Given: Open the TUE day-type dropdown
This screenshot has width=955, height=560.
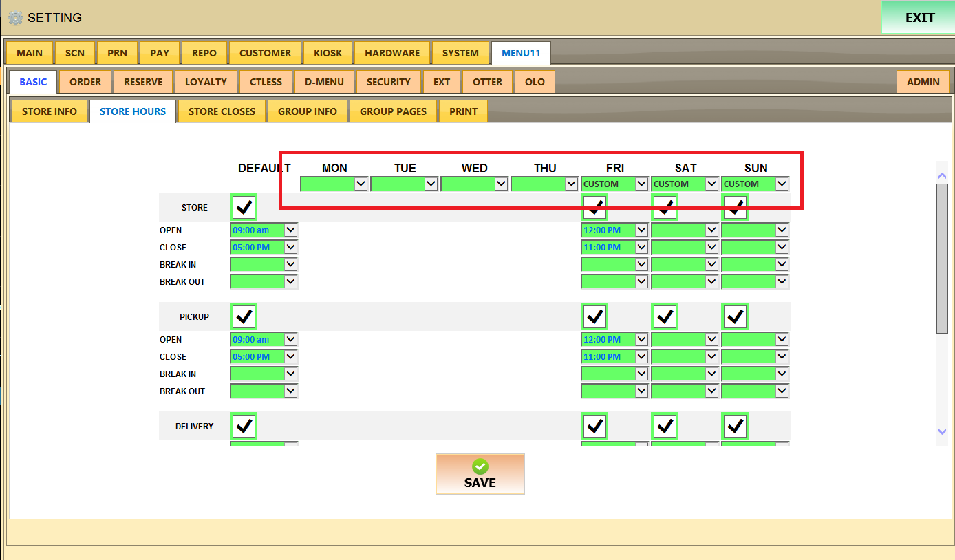Looking at the screenshot, I should 404,184.
